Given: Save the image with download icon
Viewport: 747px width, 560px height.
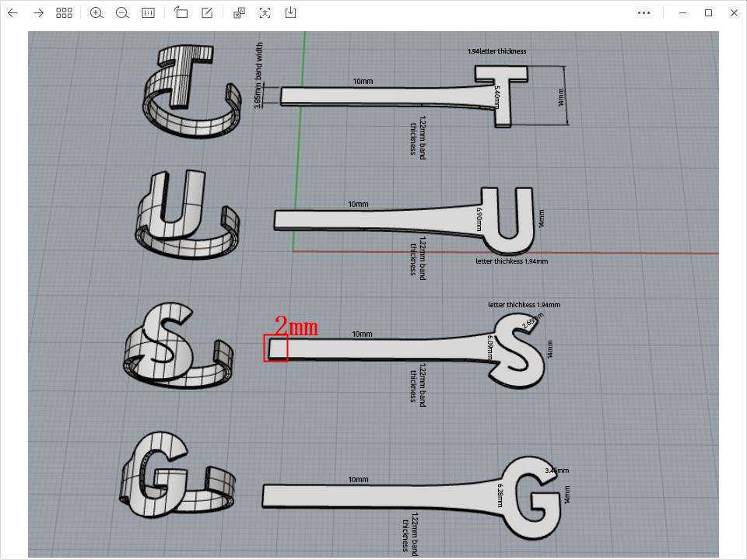Looking at the screenshot, I should pyautogui.click(x=290, y=13).
